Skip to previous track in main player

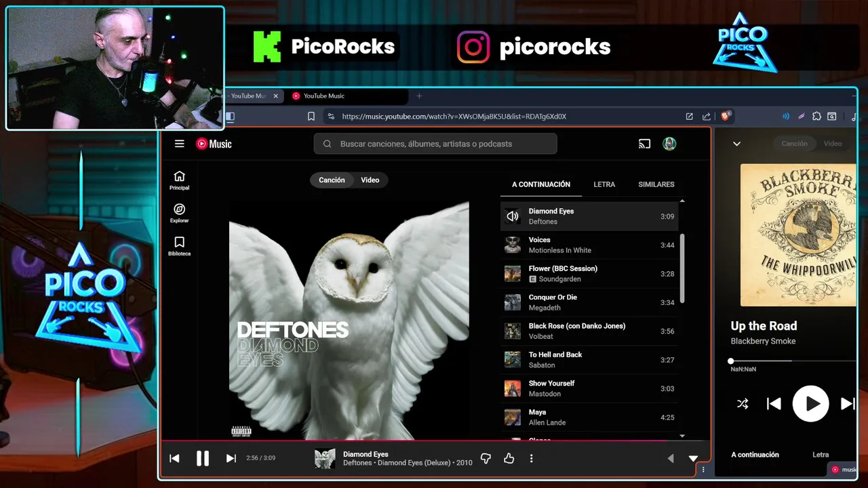[174, 459]
